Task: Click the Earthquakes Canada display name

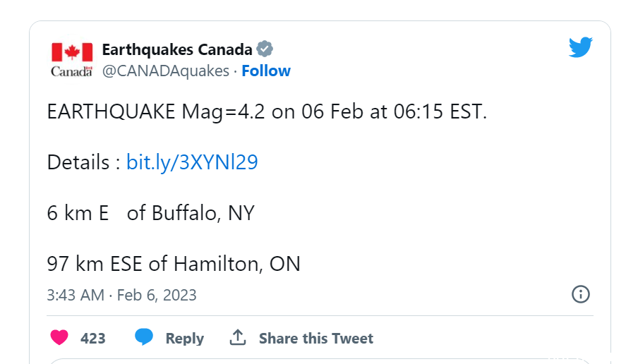Action: point(177,49)
